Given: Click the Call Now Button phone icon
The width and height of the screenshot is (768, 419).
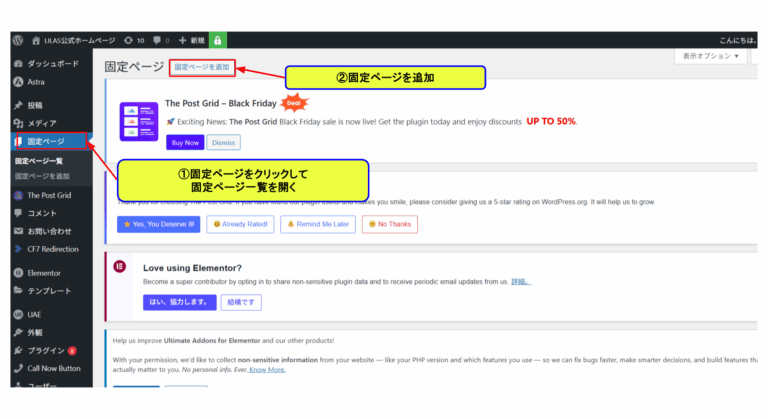Looking at the screenshot, I should click(19, 369).
